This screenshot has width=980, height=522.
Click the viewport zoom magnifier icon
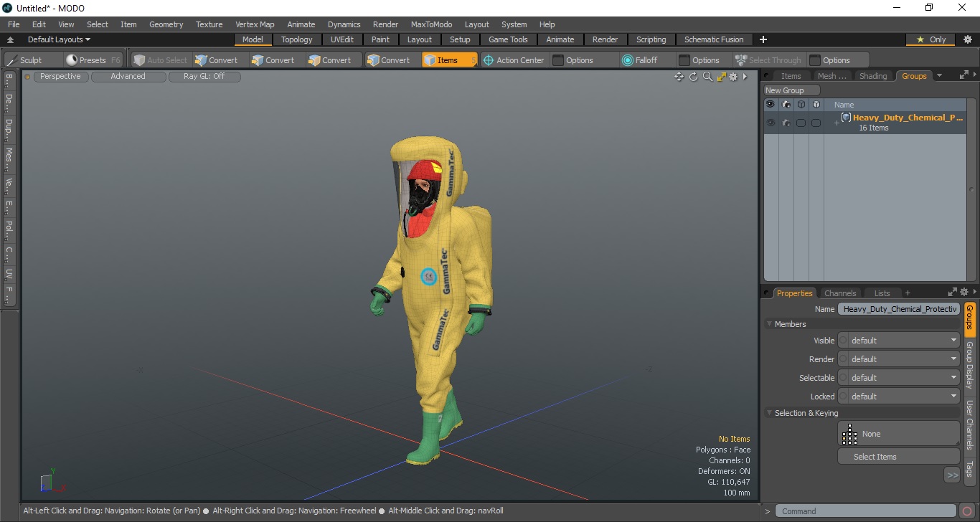707,77
